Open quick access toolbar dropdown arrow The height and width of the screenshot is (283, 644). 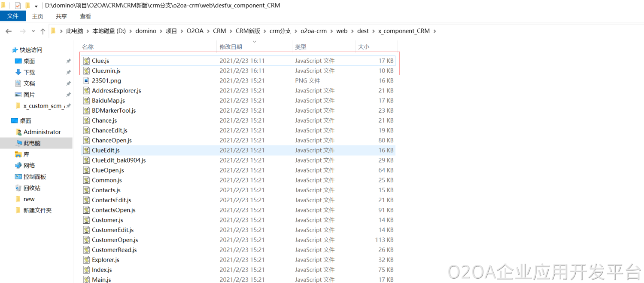(x=36, y=6)
